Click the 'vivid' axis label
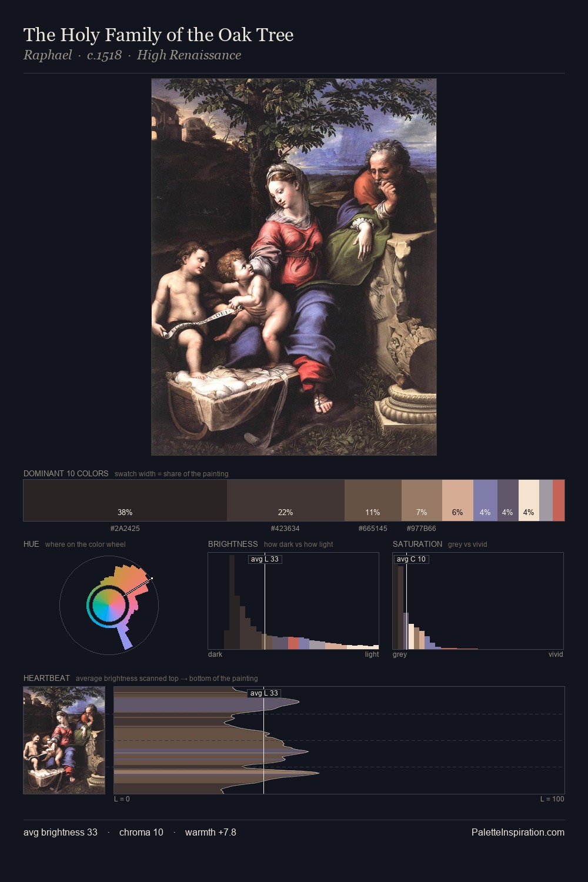Viewport: 588px width, 882px height. pyautogui.click(x=556, y=654)
